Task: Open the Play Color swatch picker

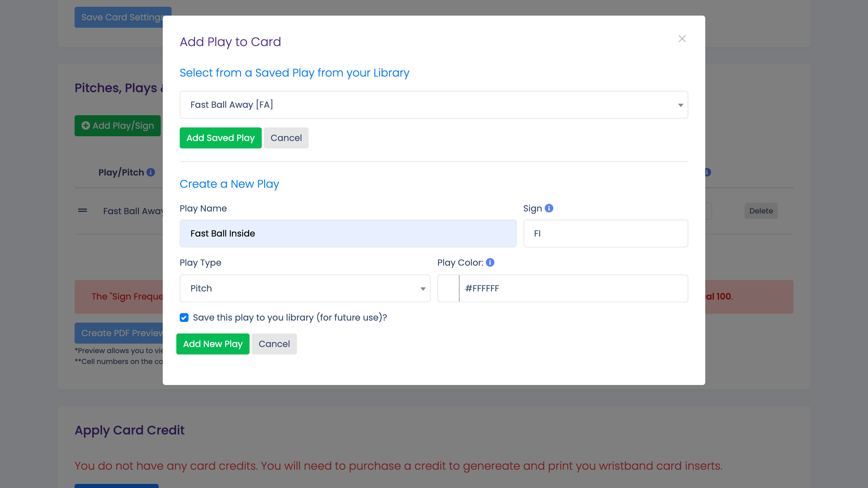Action: point(448,288)
